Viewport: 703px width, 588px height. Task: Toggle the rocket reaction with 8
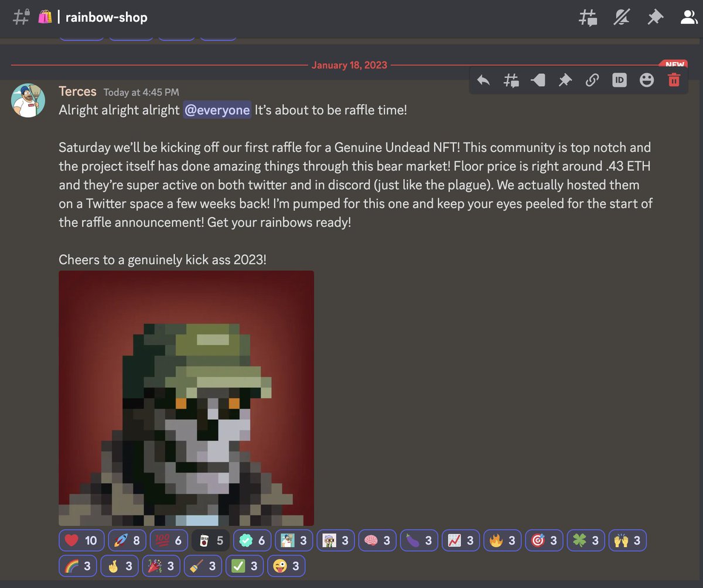point(127,541)
